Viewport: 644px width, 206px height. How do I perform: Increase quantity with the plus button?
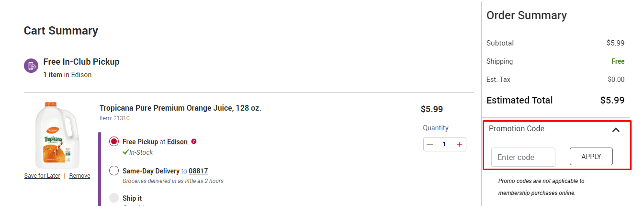(x=460, y=144)
